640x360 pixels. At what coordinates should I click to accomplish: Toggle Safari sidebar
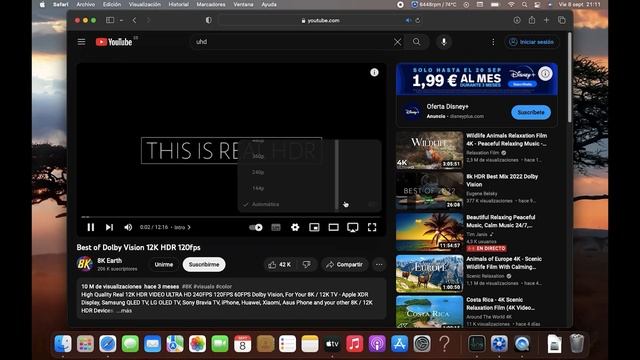110,20
